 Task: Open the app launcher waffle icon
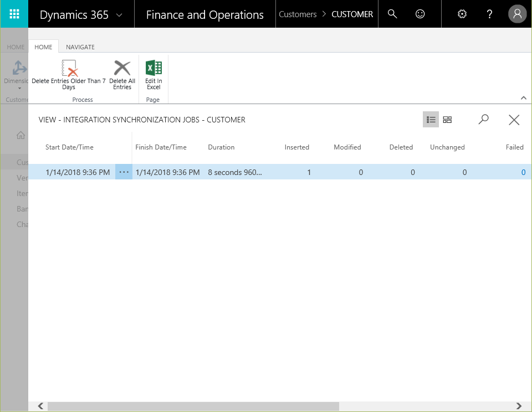coord(14,14)
